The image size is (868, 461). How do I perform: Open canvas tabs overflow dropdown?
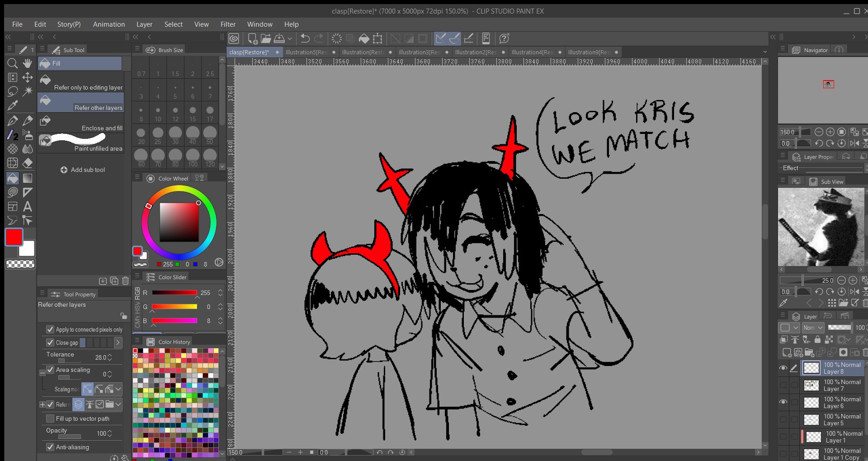pyautogui.click(x=765, y=52)
